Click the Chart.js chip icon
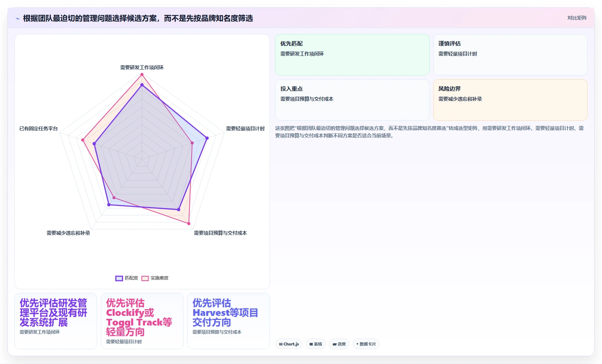Image resolution: width=602 pixels, height=364 pixels. click(x=281, y=344)
